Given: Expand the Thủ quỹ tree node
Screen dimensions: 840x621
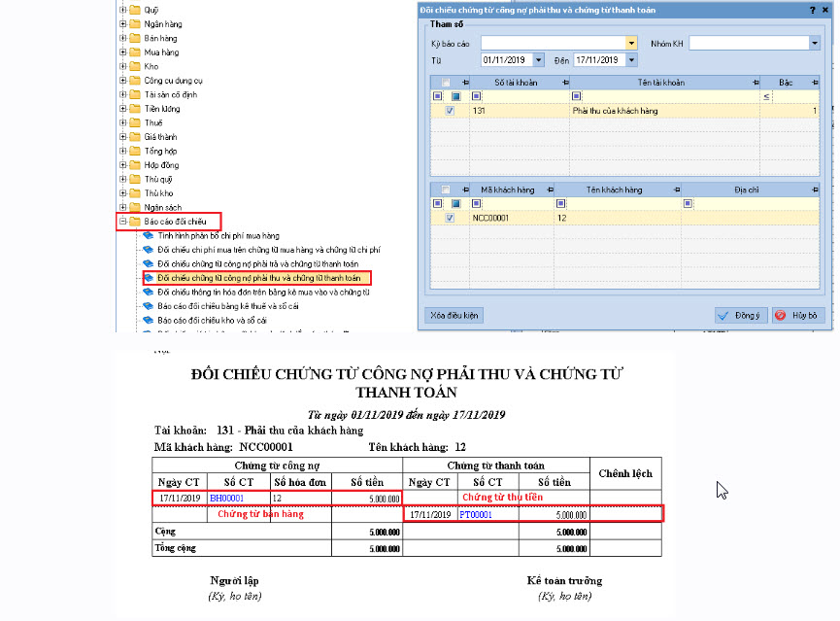Looking at the screenshot, I should pos(123,179).
